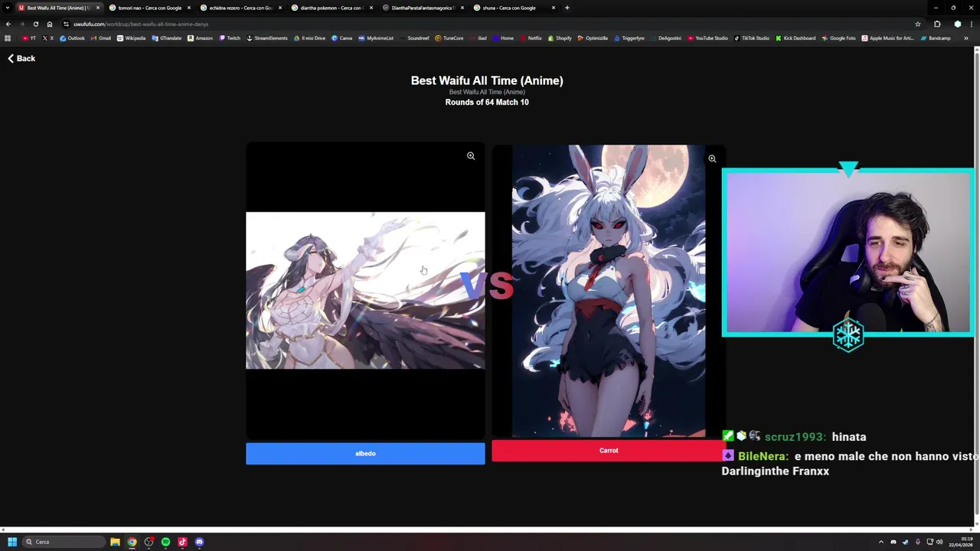
Task: Click the browser home button
Action: [x=50, y=24]
